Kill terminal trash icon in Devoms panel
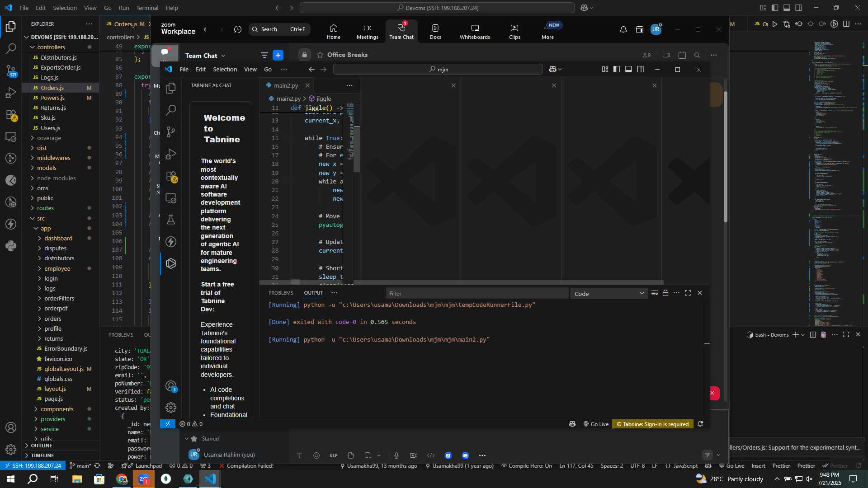868x488 pixels. [x=824, y=335]
